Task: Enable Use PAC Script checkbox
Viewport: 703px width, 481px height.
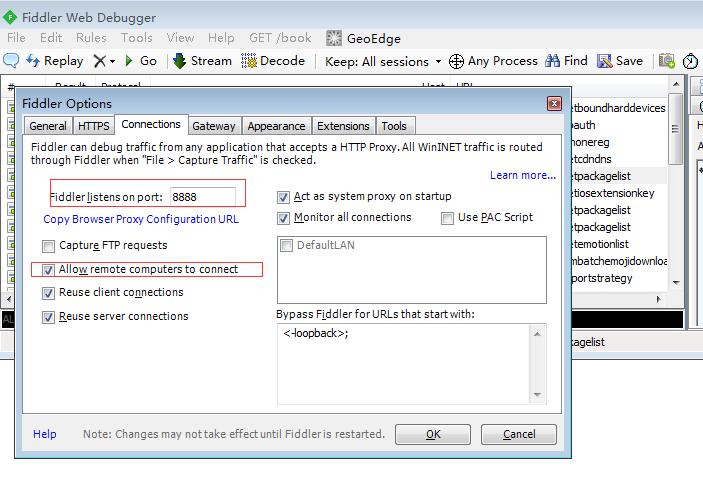Action: (447, 218)
